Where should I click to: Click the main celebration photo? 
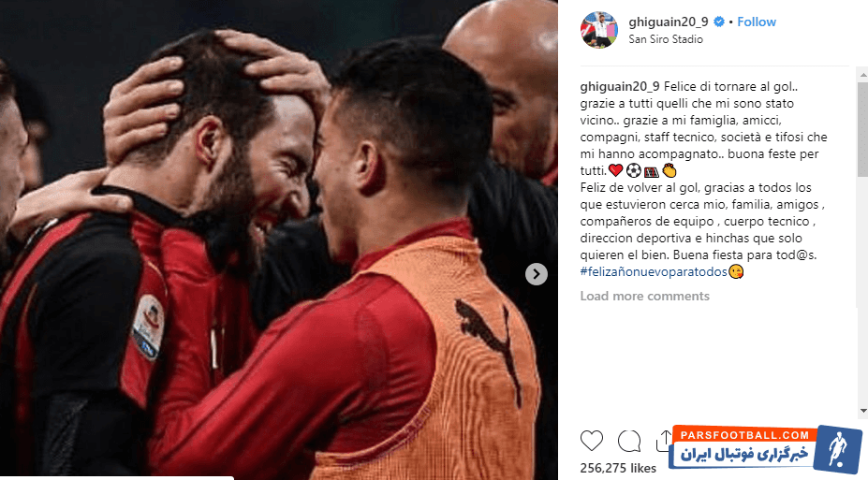pos(278,240)
